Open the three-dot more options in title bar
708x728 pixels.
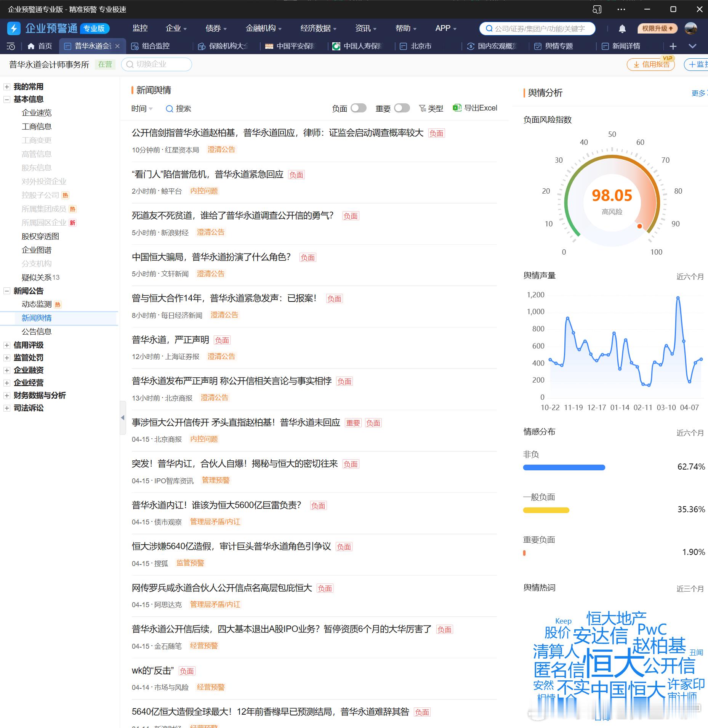click(x=621, y=10)
